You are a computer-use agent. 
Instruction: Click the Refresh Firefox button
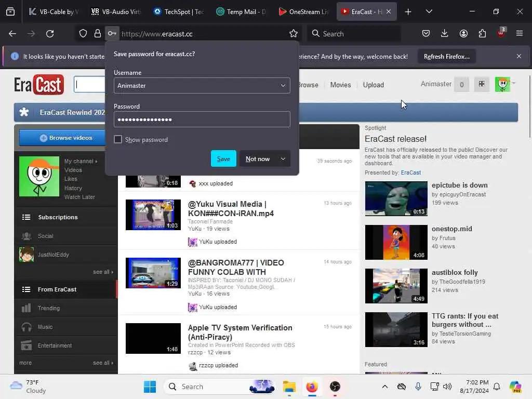[x=446, y=57]
